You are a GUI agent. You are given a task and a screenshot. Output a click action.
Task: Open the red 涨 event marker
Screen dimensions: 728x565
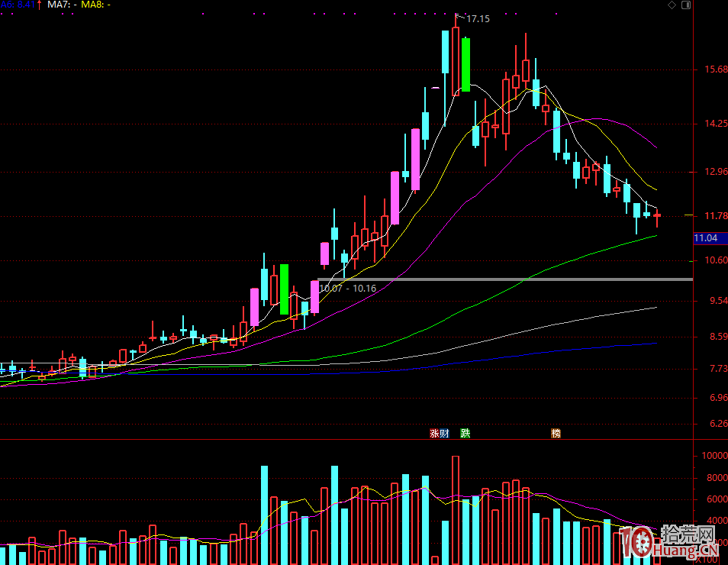pyautogui.click(x=434, y=434)
